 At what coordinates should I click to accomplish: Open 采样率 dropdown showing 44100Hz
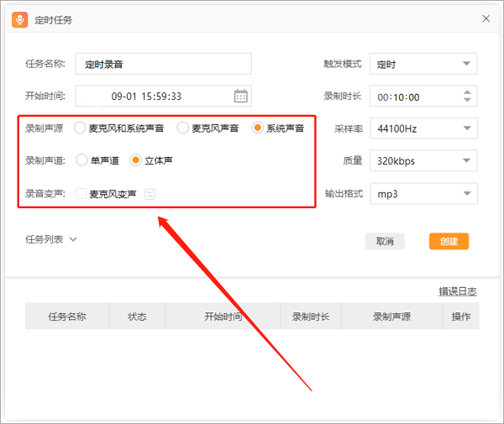click(424, 128)
